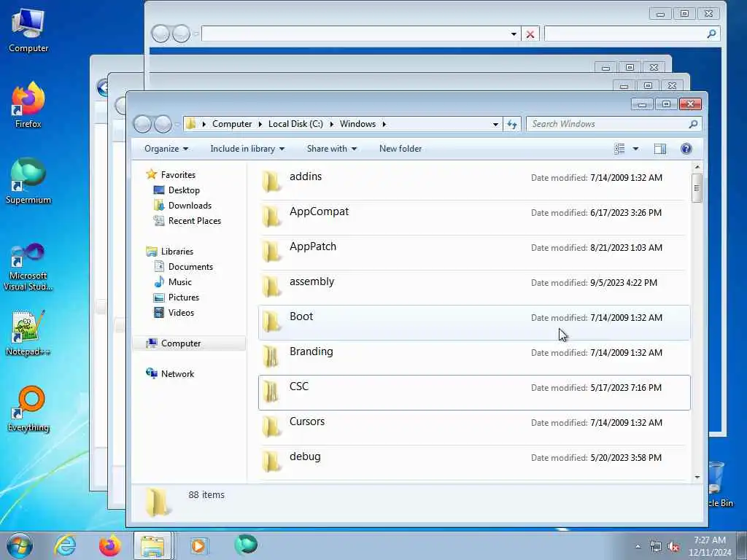747x560 pixels.
Task: Navigate to Local Disk (C:) breadcrumb
Action: pos(295,124)
